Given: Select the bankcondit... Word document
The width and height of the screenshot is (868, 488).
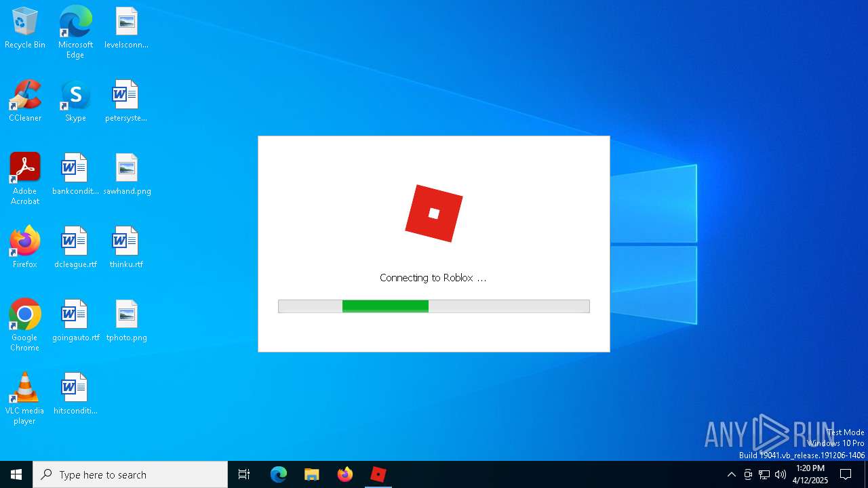Looking at the screenshot, I should (75, 175).
